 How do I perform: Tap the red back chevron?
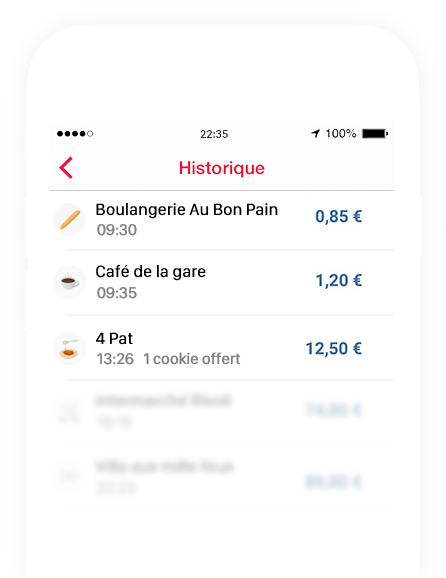pos(66,168)
